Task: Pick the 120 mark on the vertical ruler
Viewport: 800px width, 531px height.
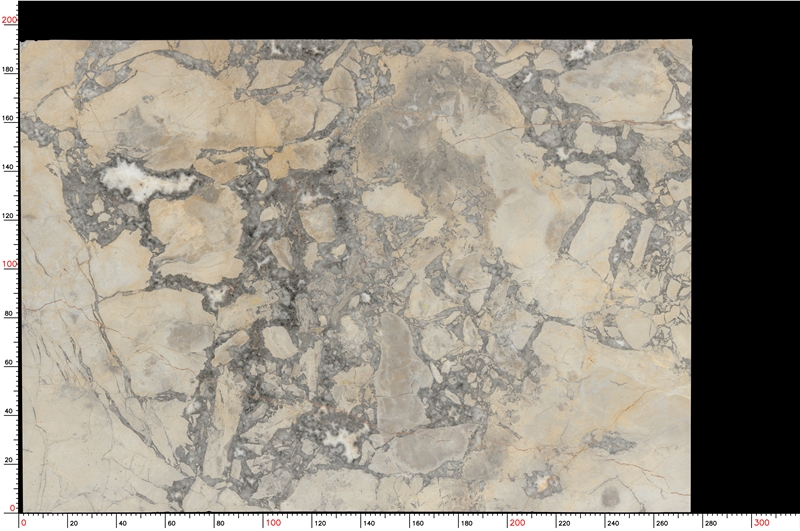Action: [9, 216]
